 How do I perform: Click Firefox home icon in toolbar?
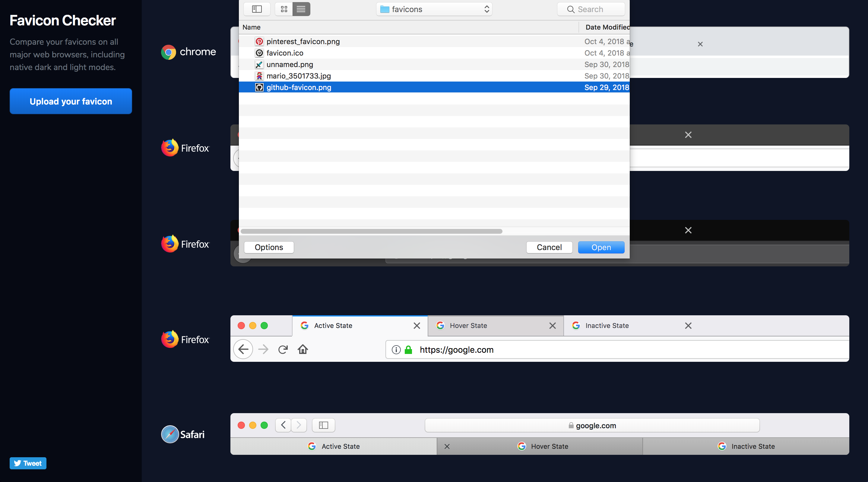point(303,349)
